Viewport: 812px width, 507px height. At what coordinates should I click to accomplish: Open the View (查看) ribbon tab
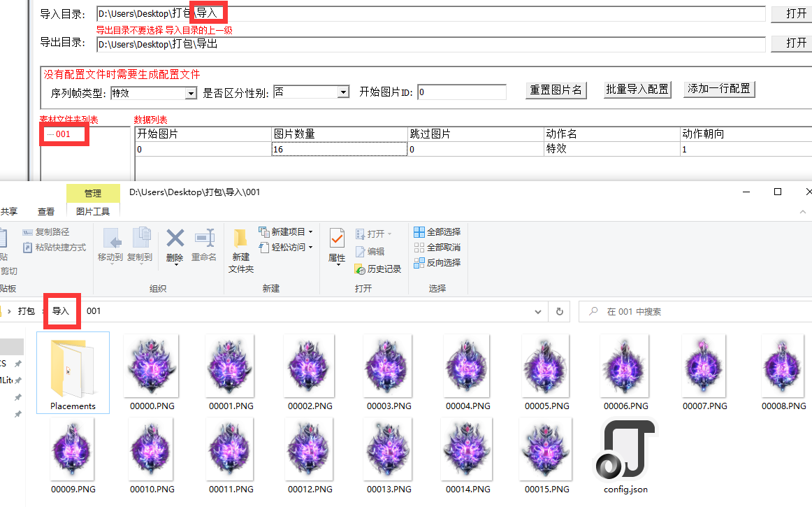click(46, 211)
